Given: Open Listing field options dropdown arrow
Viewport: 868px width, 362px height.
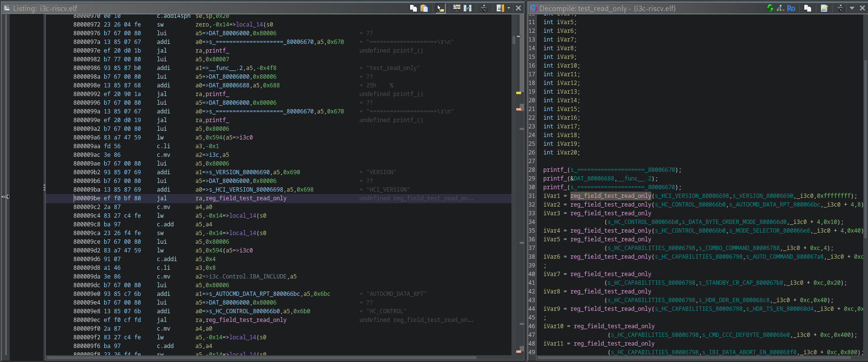Looking at the screenshot, I should pyautogui.click(x=509, y=8).
